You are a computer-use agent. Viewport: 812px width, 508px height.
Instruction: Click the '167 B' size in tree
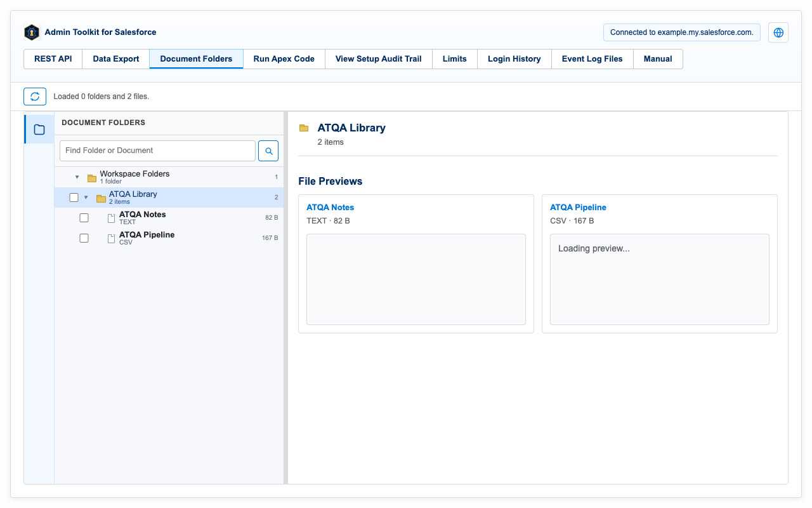point(270,238)
